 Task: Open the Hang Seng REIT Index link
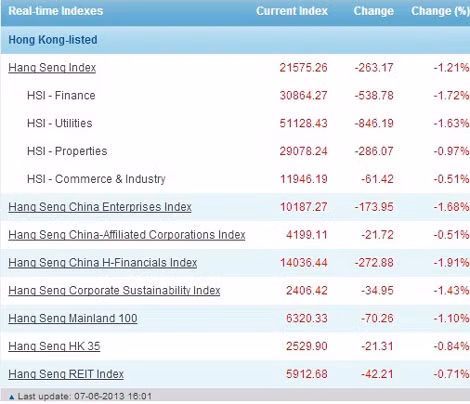(66, 374)
